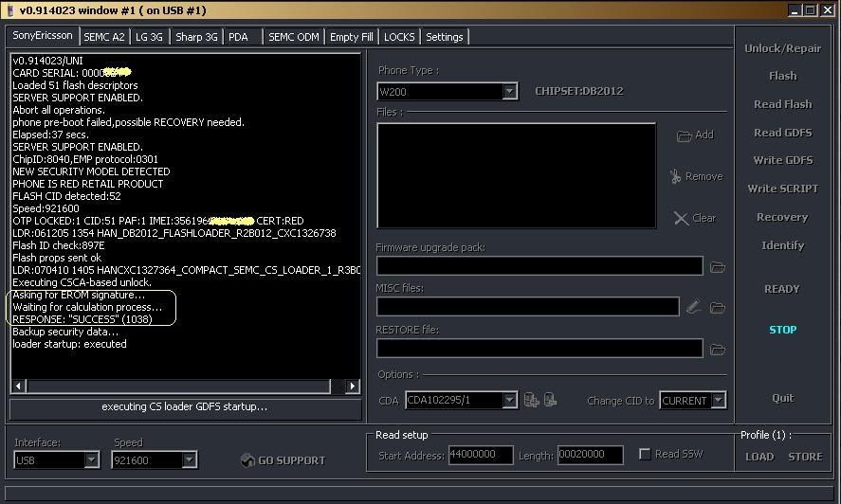Click log line 'PHONE IS RED RETAIL PRODUCT'
This screenshot has height=504, width=841.
88,184
